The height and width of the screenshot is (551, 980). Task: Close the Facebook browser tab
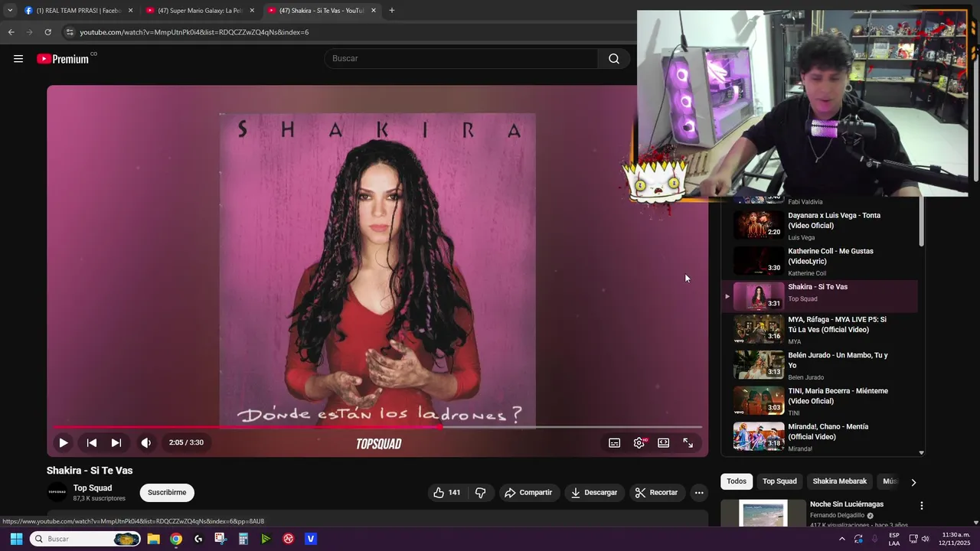130,11
